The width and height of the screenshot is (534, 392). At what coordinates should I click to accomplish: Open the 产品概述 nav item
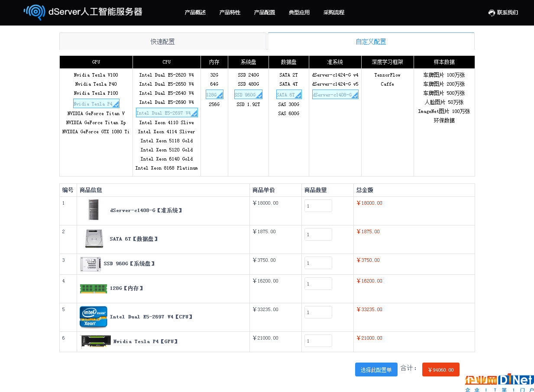point(195,13)
